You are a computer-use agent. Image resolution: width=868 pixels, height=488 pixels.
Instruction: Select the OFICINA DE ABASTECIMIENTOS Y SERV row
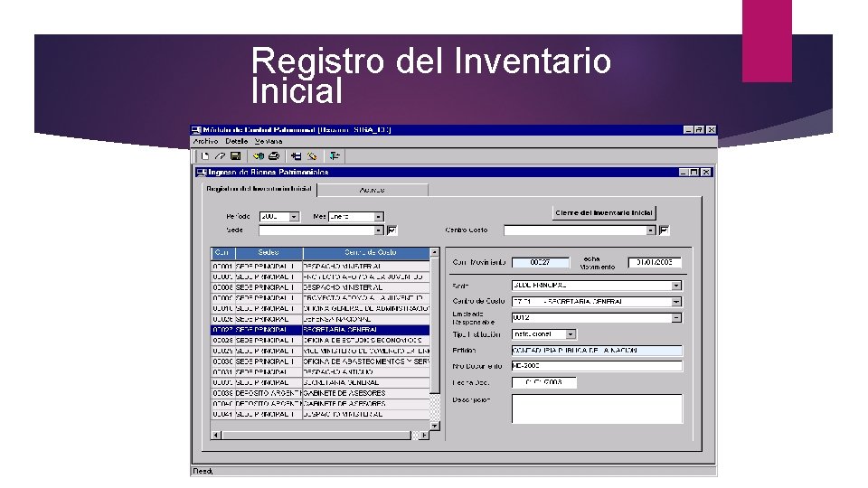(x=320, y=361)
